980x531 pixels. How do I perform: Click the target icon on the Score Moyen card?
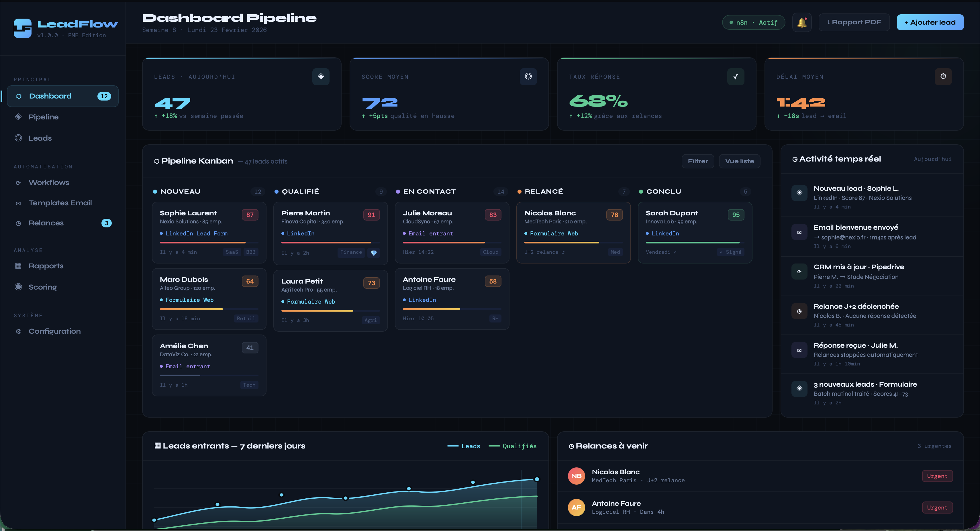[x=528, y=76]
